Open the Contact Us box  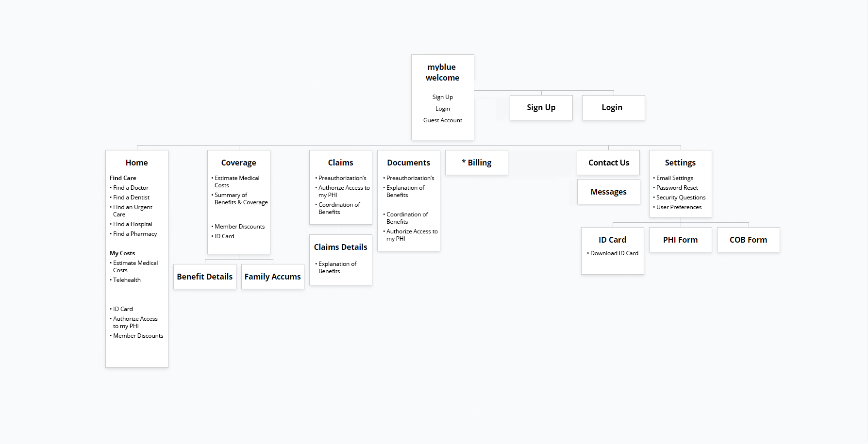click(x=608, y=163)
